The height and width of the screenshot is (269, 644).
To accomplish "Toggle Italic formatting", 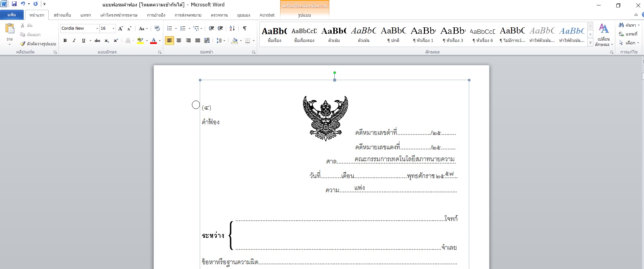I will coord(74,41).
